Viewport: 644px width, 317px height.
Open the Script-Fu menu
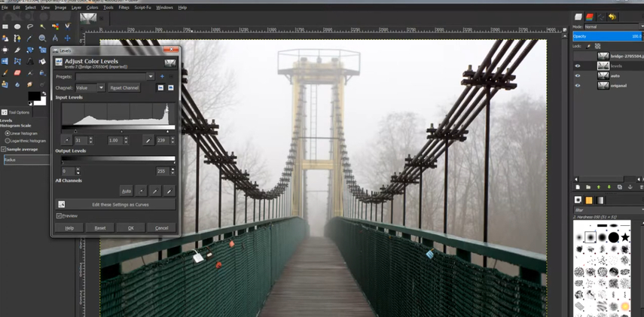pyautogui.click(x=143, y=8)
